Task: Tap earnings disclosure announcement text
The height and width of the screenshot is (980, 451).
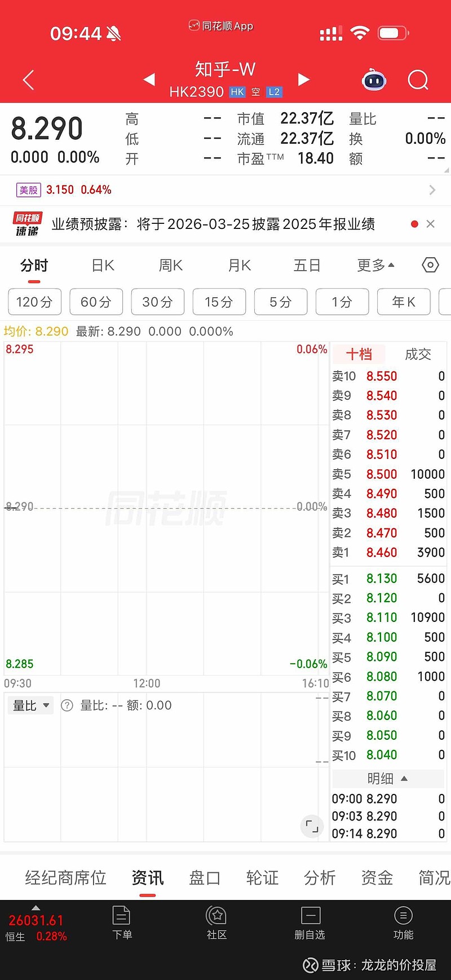Action: (x=213, y=224)
